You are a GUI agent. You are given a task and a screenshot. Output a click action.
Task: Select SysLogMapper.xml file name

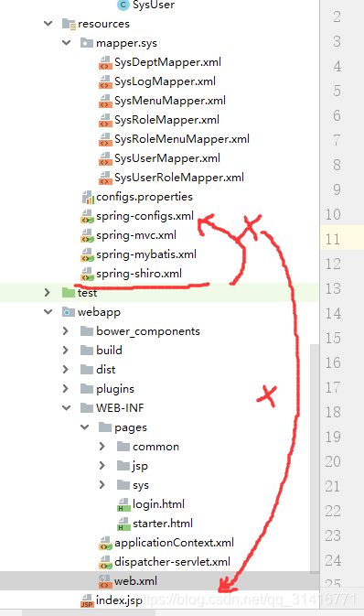[165, 81]
